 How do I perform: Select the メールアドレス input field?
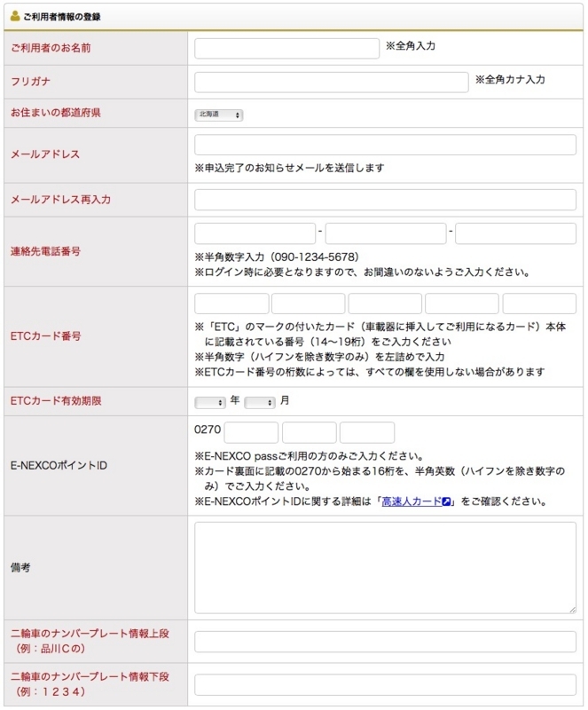point(385,145)
